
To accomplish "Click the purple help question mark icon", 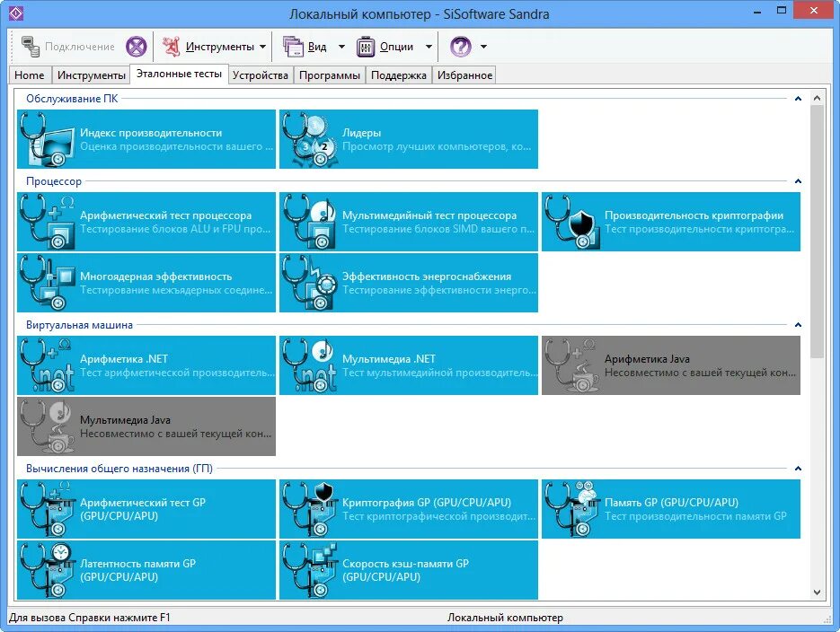I will click(461, 47).
